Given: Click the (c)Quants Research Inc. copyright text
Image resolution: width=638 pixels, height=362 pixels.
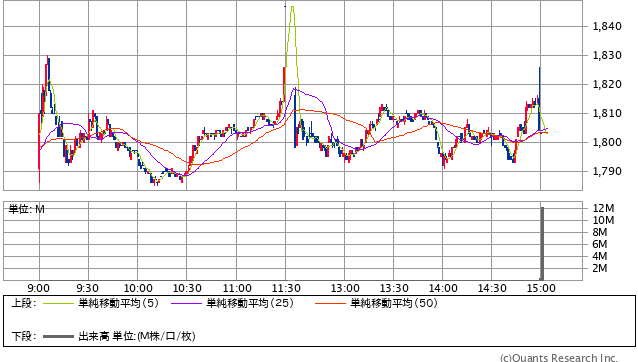Looking at the screenshot, I should point(559,358).
